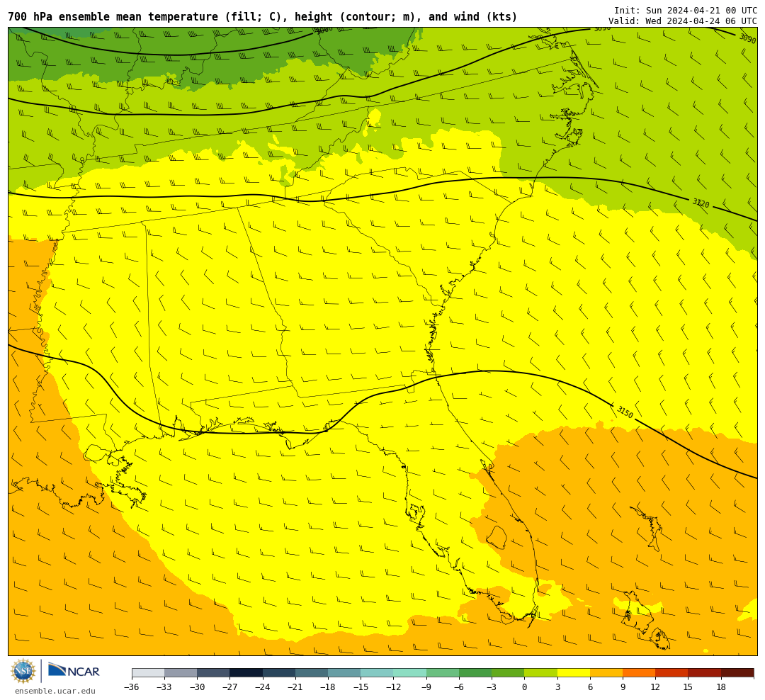
Task: Click the -24 colorbar tick label
Action: pos(263,687)
